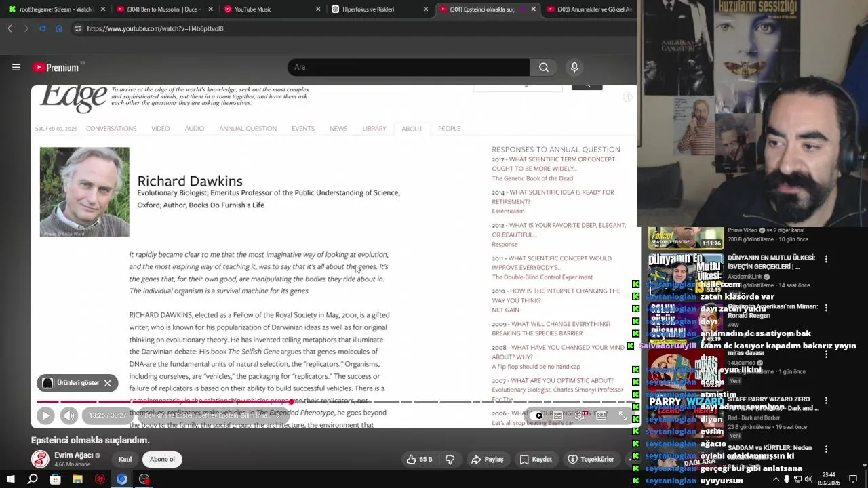Open the Windows Start menu

tap(10, 479)
